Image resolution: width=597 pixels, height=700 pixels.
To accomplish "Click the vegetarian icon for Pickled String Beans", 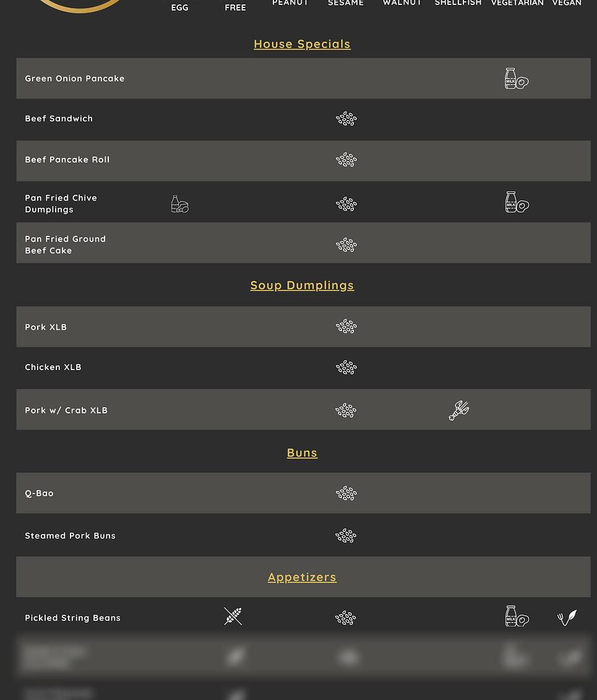I will click(517, 616).
